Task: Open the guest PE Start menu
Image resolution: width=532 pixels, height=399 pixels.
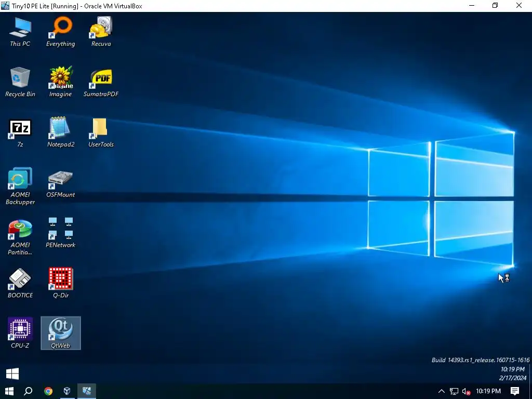Action: (x=12, y=374)
